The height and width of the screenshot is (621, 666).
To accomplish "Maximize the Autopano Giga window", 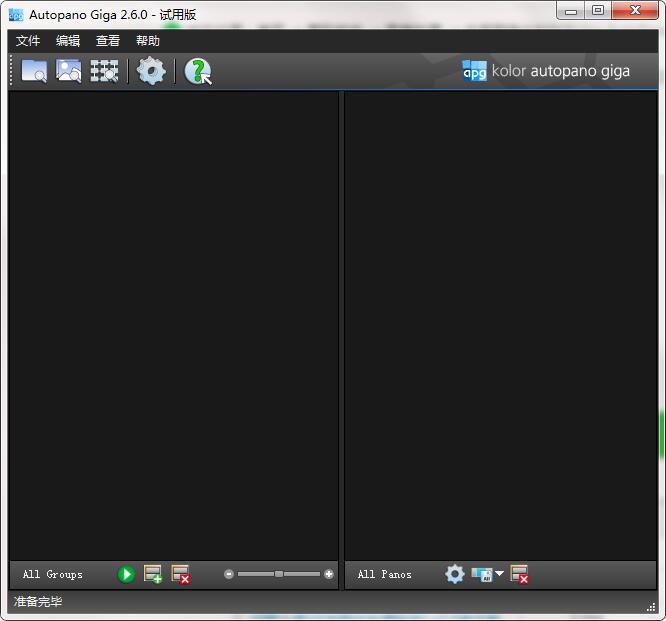I will tap(598, 11).
